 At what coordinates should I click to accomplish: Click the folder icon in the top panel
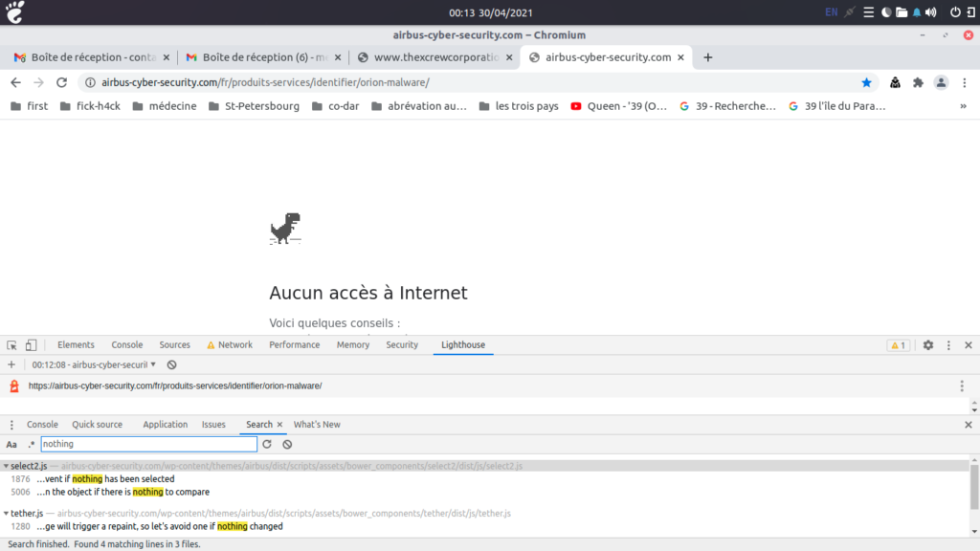coord(902,12)
